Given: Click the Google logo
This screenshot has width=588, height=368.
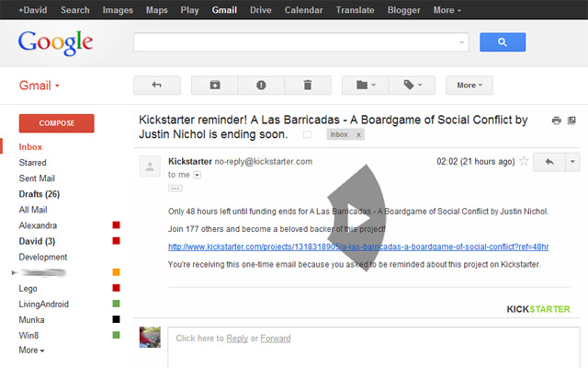Looking at the screenshot, I should tap(55, 42).
